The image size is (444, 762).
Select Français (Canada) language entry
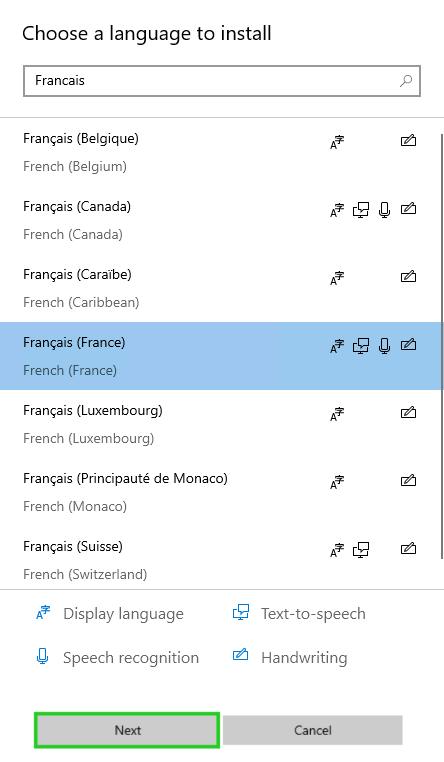(x=220, y=220)
